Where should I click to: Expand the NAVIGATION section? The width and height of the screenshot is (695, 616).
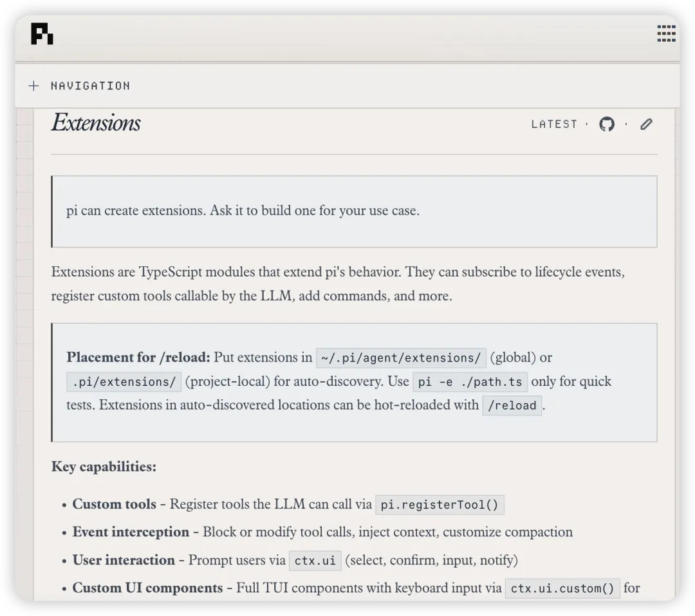pos(80,86)
